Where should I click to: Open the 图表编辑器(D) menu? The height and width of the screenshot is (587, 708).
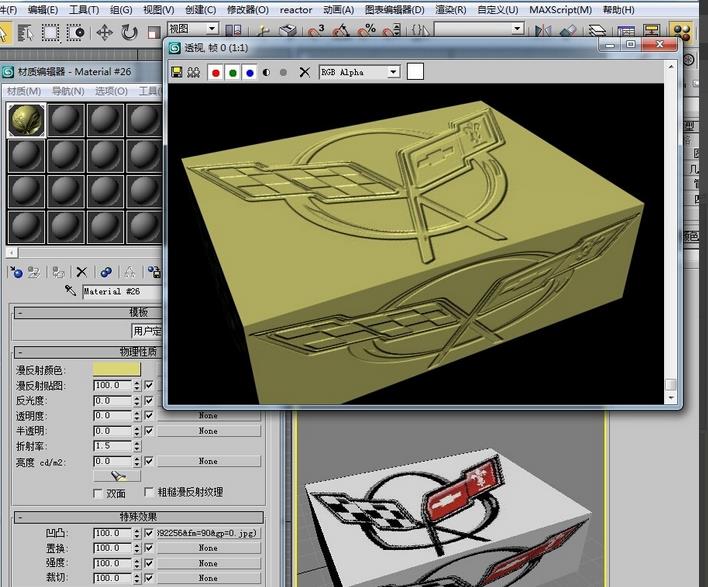(x=395, y=9)
